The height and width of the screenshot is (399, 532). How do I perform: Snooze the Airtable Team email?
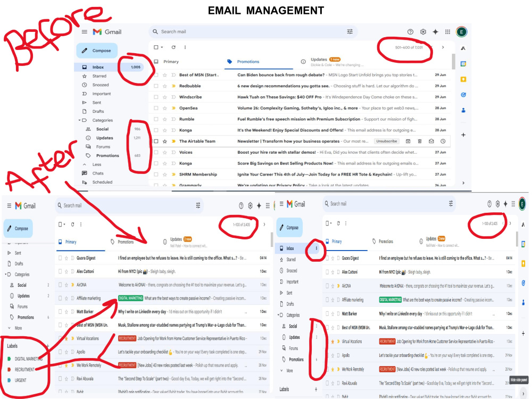click(x=443, y=141)
